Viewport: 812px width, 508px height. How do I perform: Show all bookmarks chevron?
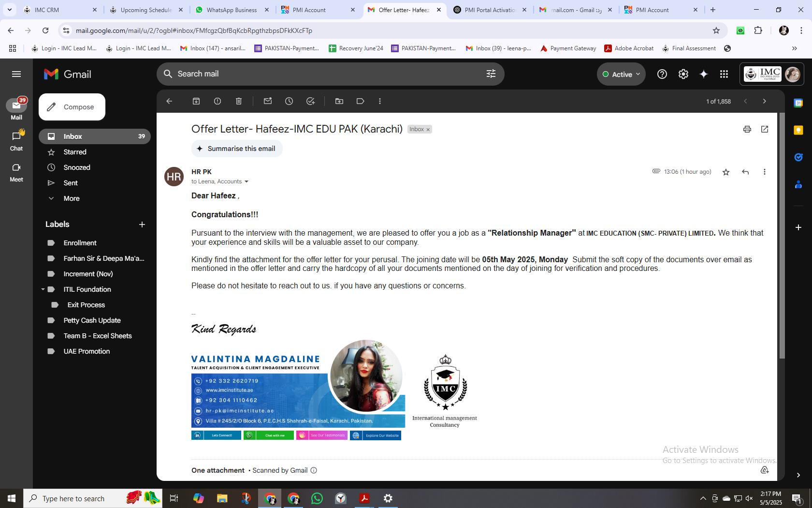point(794,48)
